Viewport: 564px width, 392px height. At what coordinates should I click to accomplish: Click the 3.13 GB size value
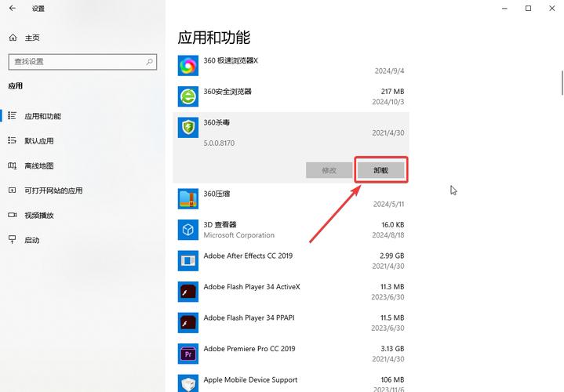coord(392,348)
